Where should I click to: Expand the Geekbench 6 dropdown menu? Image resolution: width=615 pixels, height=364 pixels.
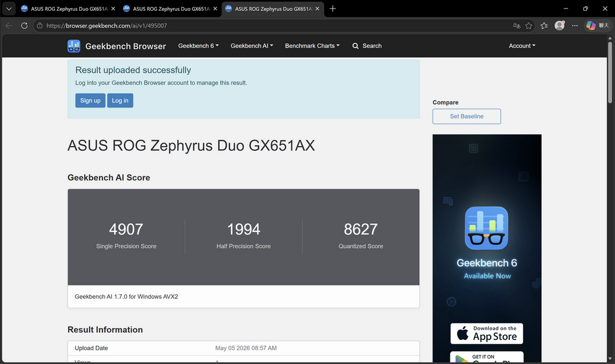198,46
